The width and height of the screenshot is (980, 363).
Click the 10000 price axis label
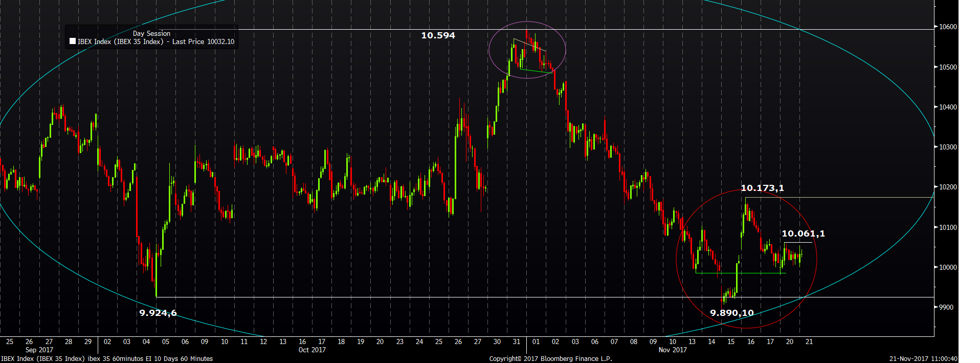point(948,267)
